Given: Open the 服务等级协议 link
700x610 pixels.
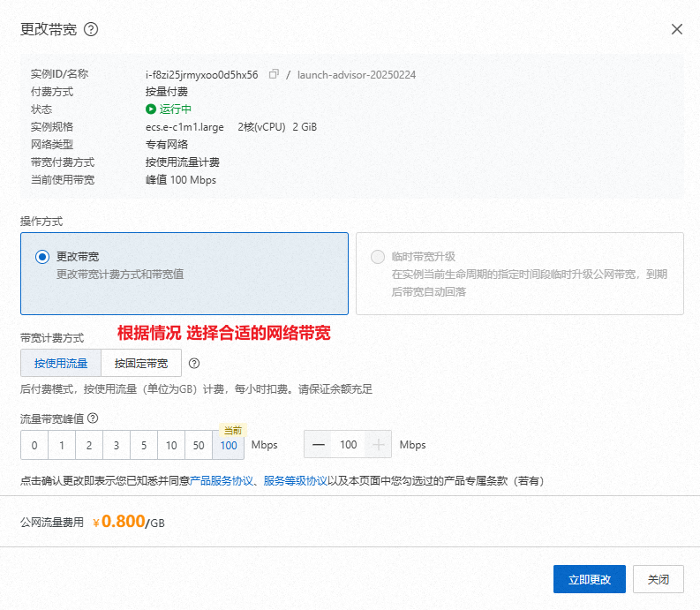Looking at the screenshot, I should [x=295, y=481].
